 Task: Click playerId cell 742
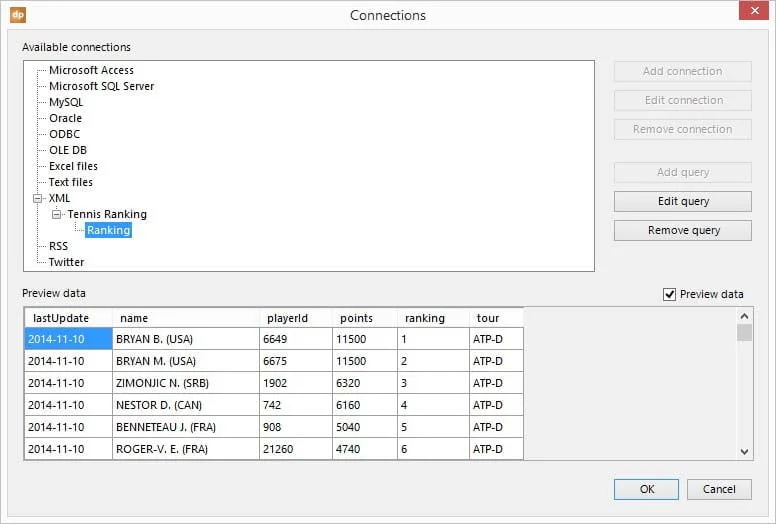(295, 405)
